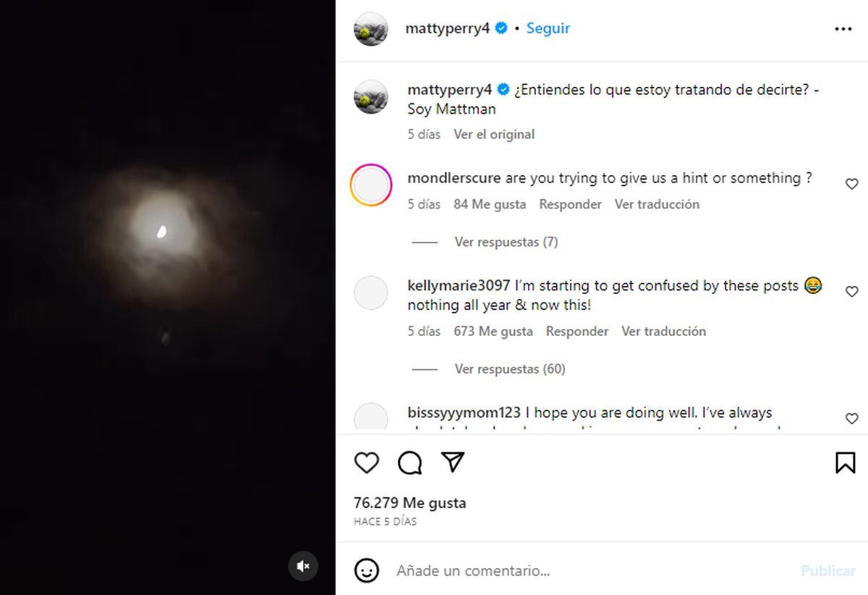This screenshot has width=868, height=595.
Task: Like bisssyyymom123's comment with its heart
Action: 852,418
